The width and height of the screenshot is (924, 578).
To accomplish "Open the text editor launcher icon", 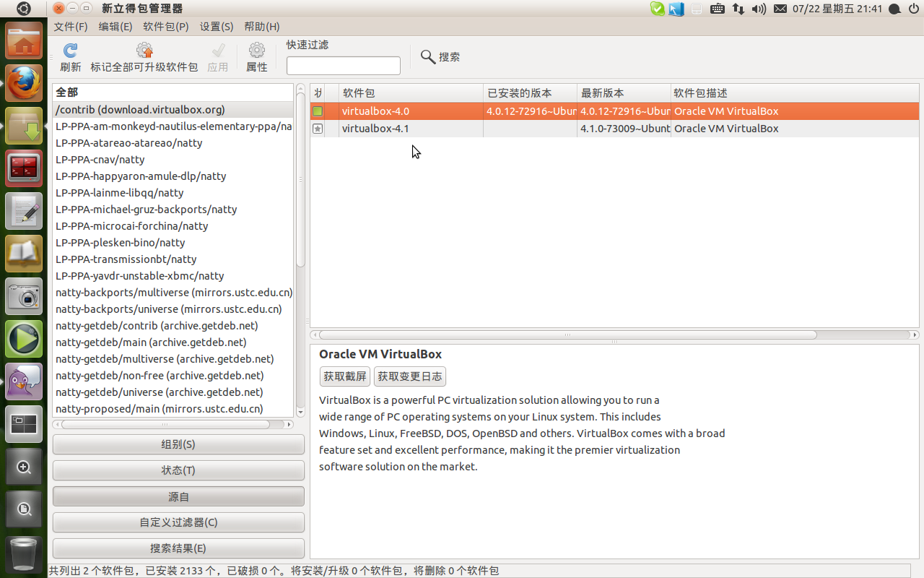I will 24,211.
